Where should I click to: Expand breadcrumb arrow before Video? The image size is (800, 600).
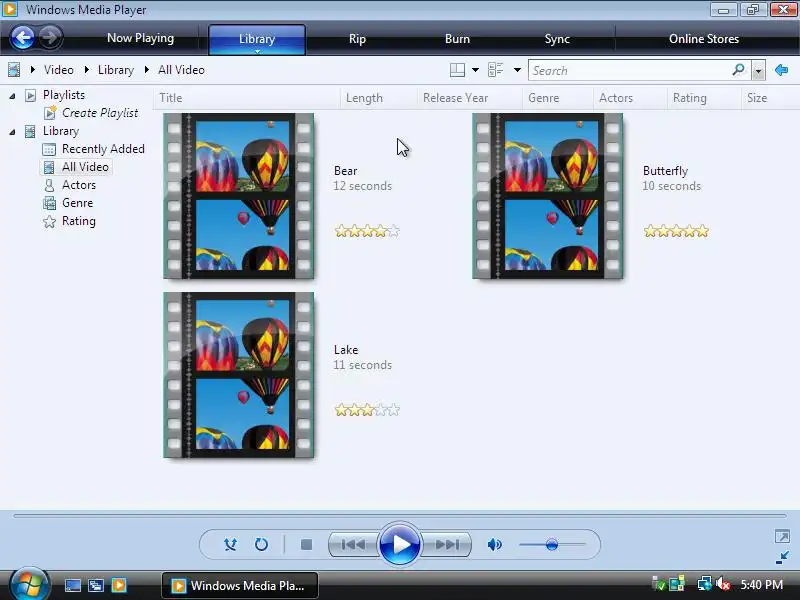(x=33, y=69)
